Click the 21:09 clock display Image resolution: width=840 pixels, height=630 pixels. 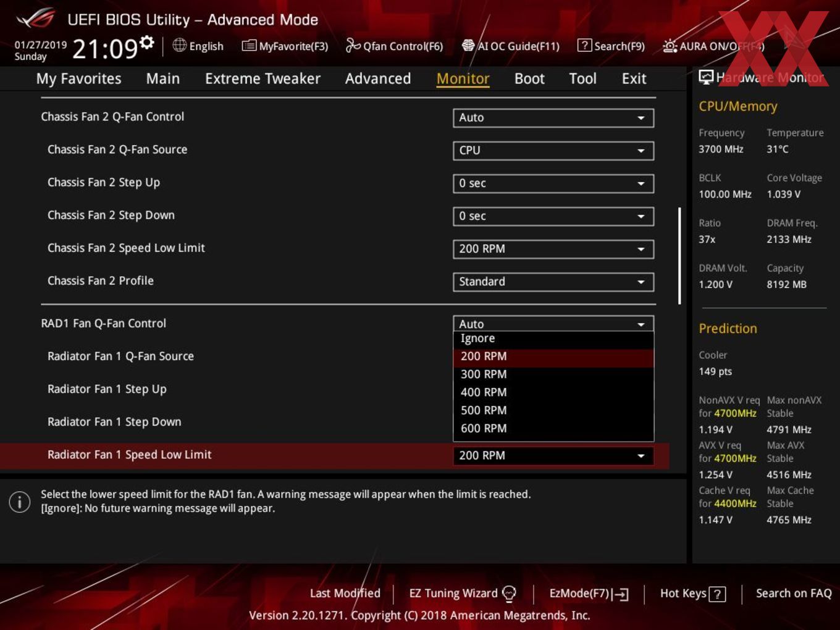pyautogui.click(x=104, y=48)
